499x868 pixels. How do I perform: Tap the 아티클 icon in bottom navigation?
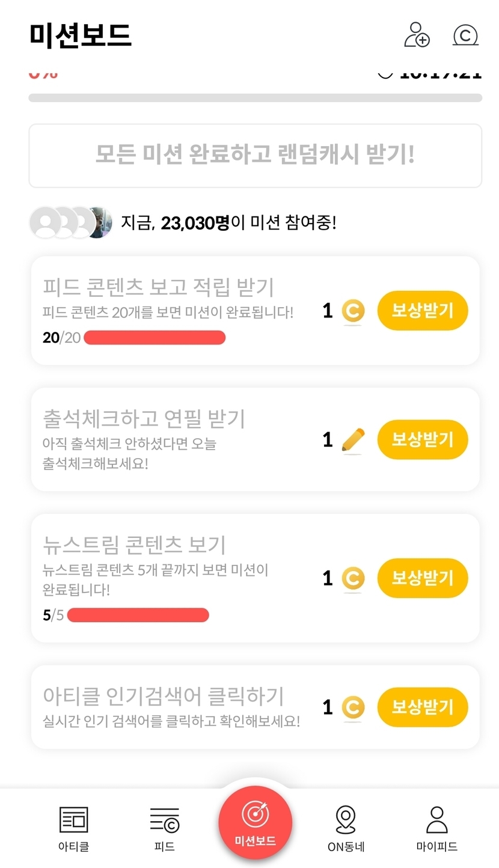point(73,821)
